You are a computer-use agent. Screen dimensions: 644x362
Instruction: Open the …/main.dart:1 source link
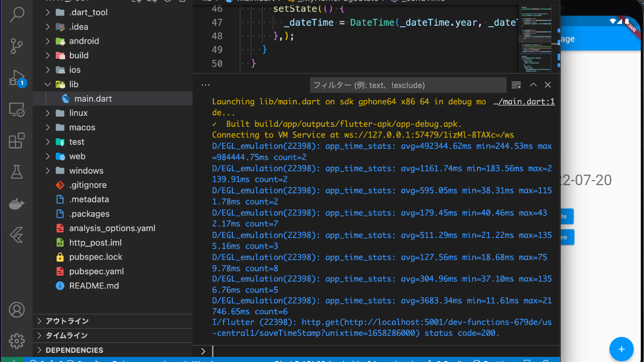click(x=524, y=102)
